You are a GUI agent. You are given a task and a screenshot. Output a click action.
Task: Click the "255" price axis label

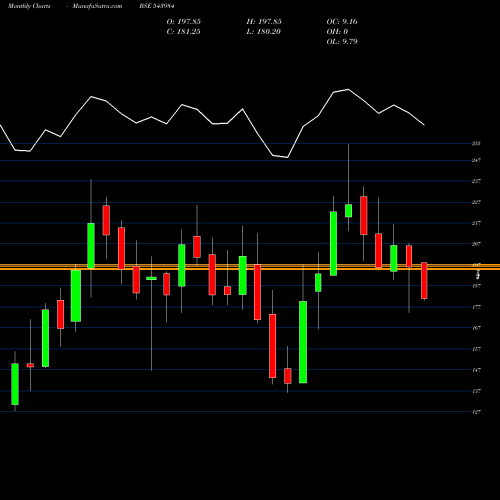[x=476, y=144]
